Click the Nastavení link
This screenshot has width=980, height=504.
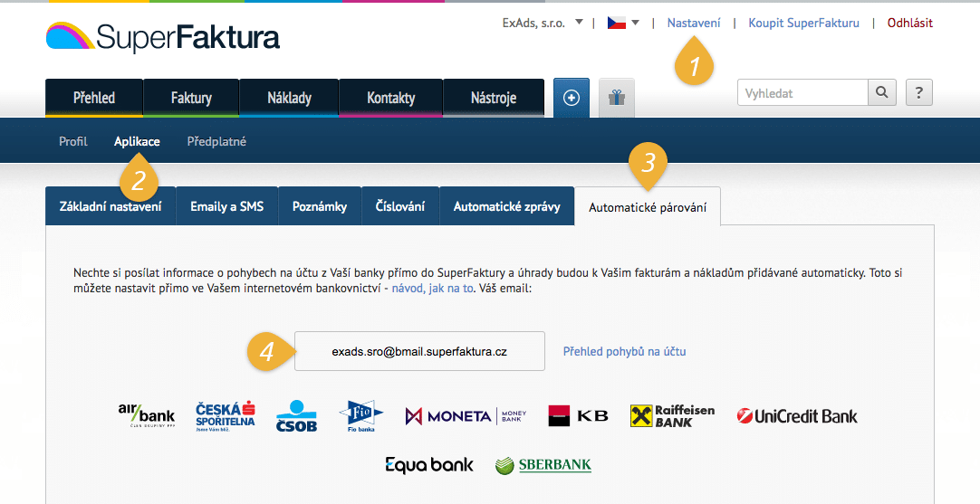click(694, 24)
